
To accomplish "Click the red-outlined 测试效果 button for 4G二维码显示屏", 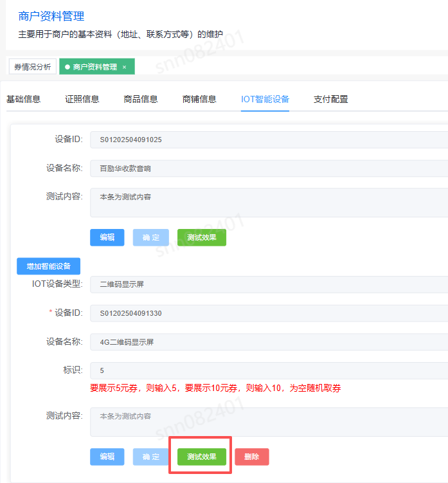I will point(201,457).
